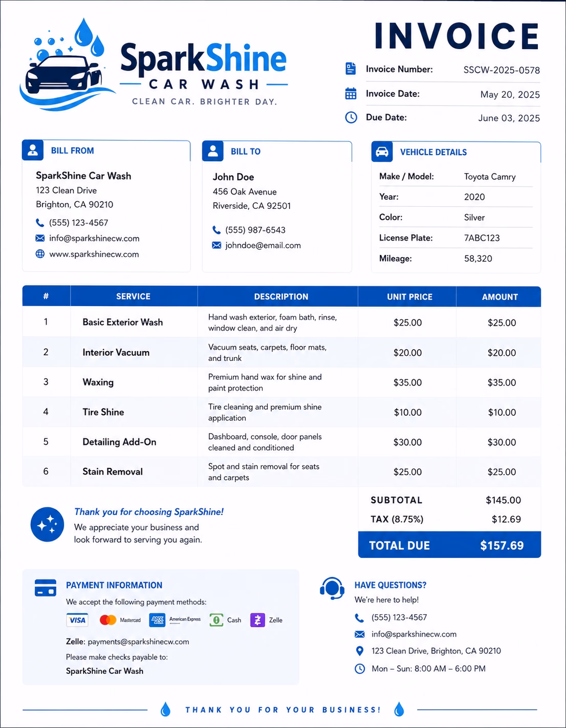This screenshot has width=566, height=728.
Task: Click the info@sparkshinecw.com email under Have Questions
Action: point(414,634)
